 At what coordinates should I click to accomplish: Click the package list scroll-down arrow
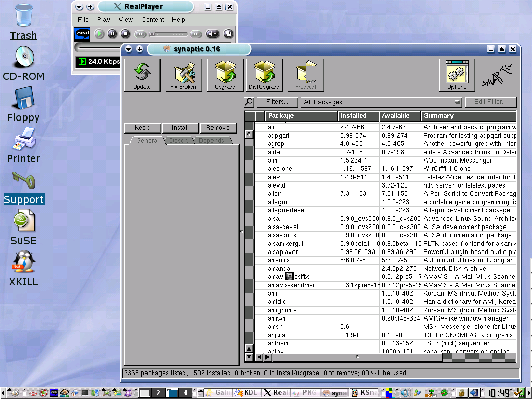coord(249,357)
